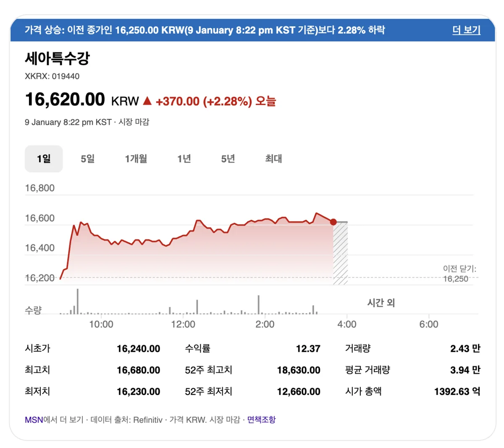The width and height of the screenshot is (504, 448).
Task: Click the 16,620.00 current price
Action: pos(65,100)
